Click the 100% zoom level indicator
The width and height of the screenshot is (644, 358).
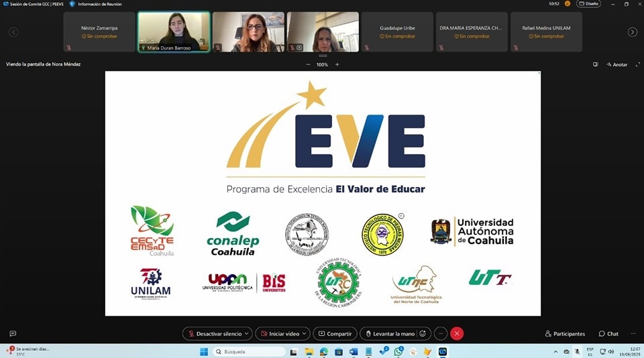pyautogui.click(x=323, y=64)
